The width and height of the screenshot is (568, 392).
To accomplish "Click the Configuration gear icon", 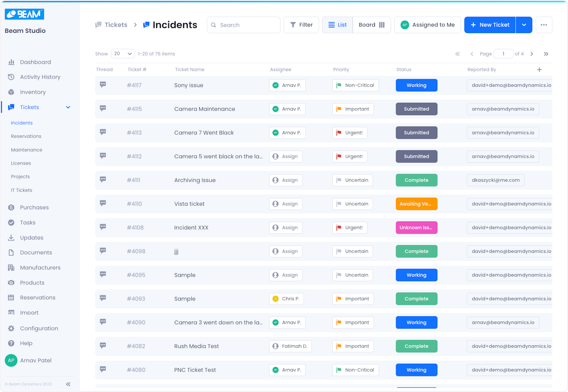I will click(x=11, y=329).
